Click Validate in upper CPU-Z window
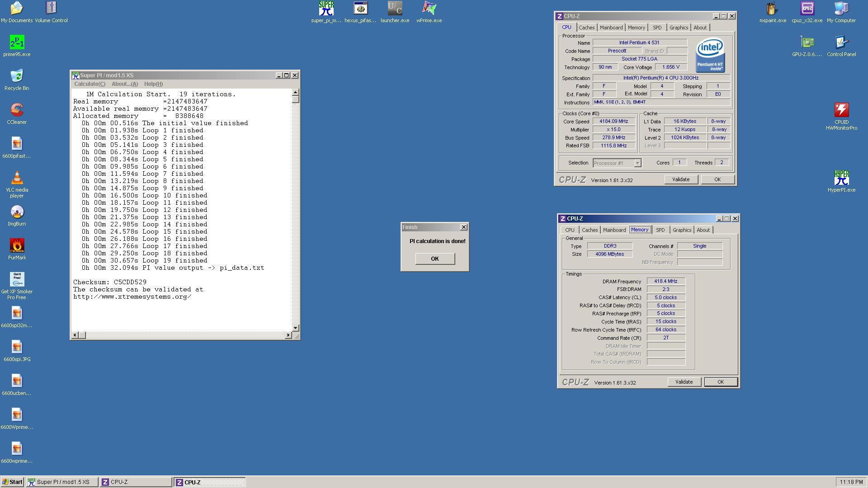Image resolution: width=868 pixels, height=488 pixels. coord(681,179)
